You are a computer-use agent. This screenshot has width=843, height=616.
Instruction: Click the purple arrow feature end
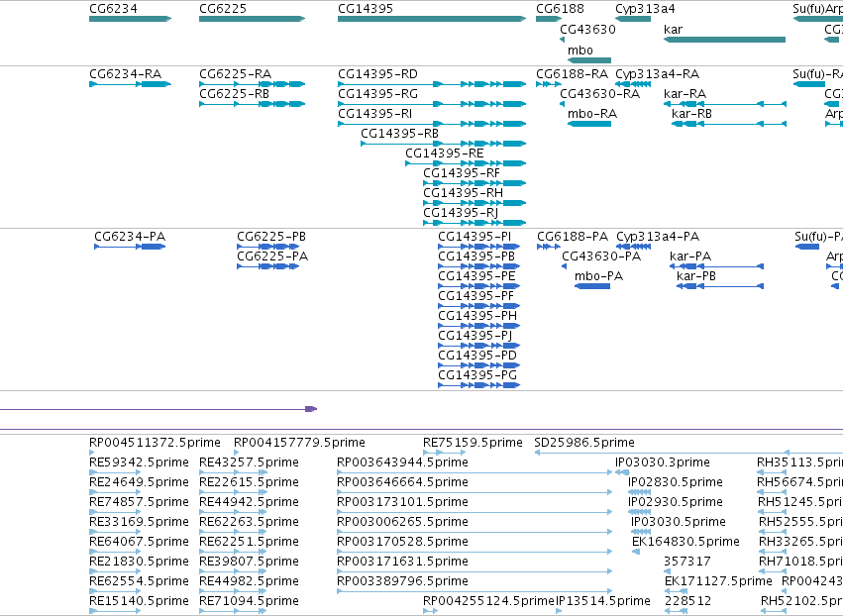coord(311,409)
